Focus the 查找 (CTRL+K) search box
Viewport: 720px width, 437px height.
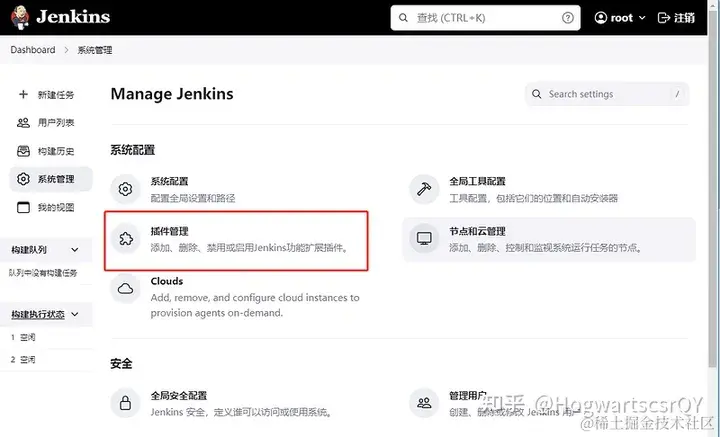pos(485,18)
